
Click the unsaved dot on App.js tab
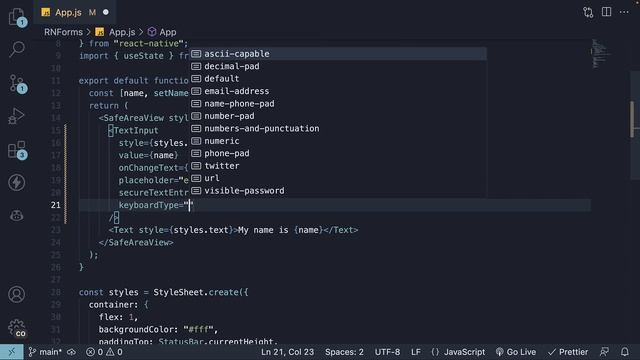(106, 12)
